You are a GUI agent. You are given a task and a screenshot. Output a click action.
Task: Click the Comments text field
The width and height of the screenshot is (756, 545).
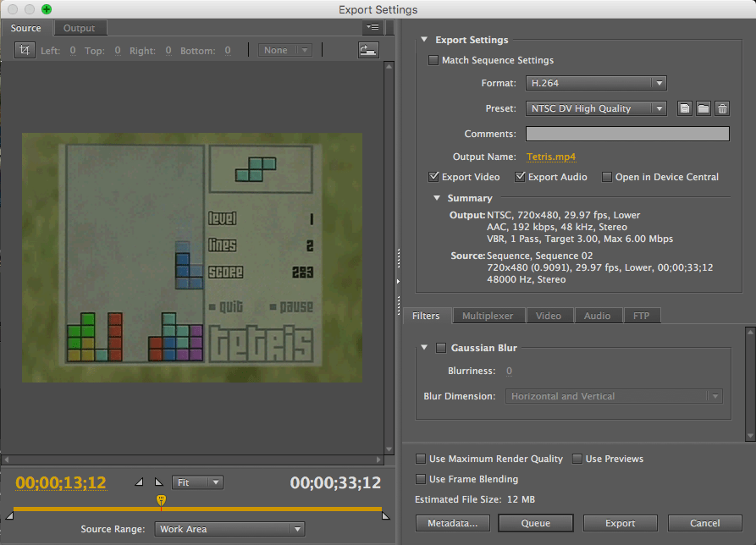pos(627,134)
